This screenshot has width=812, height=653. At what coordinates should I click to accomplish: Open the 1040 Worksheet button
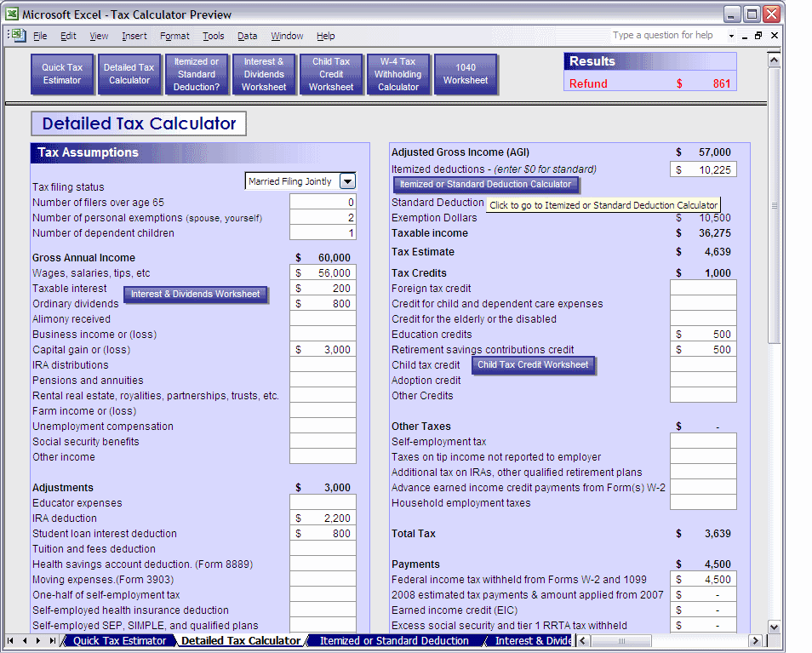click(466, 74)
